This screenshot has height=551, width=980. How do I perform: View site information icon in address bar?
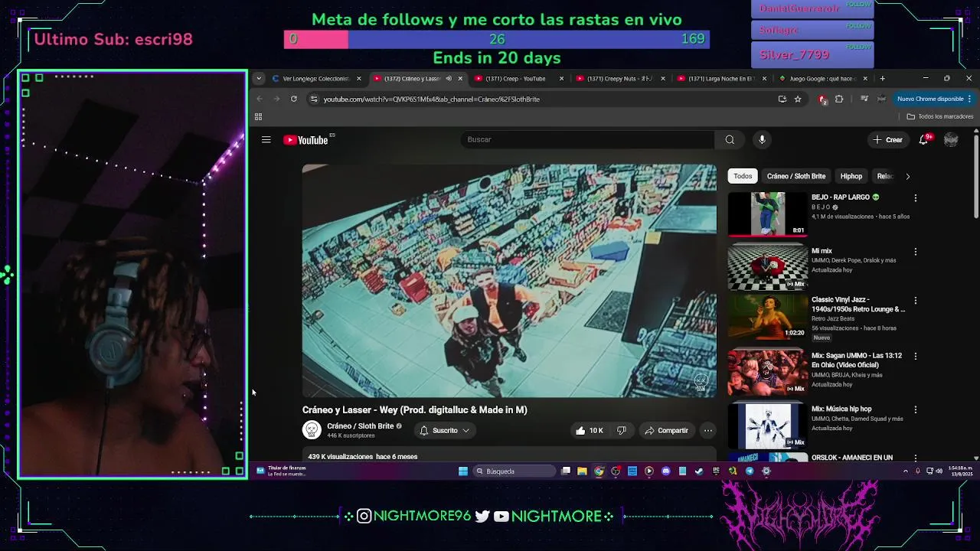point(313,99)
